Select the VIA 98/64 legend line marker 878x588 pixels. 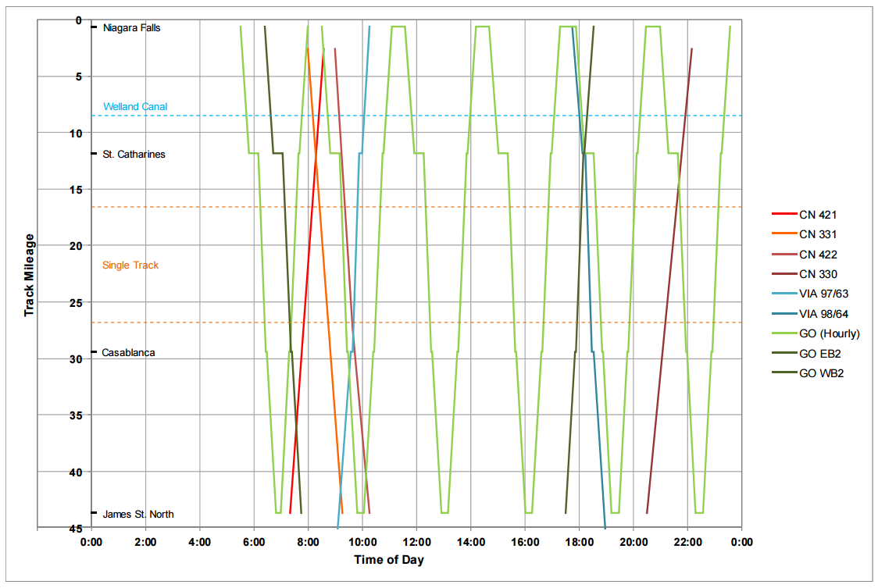pyautogui.click(x=782, y=314)
